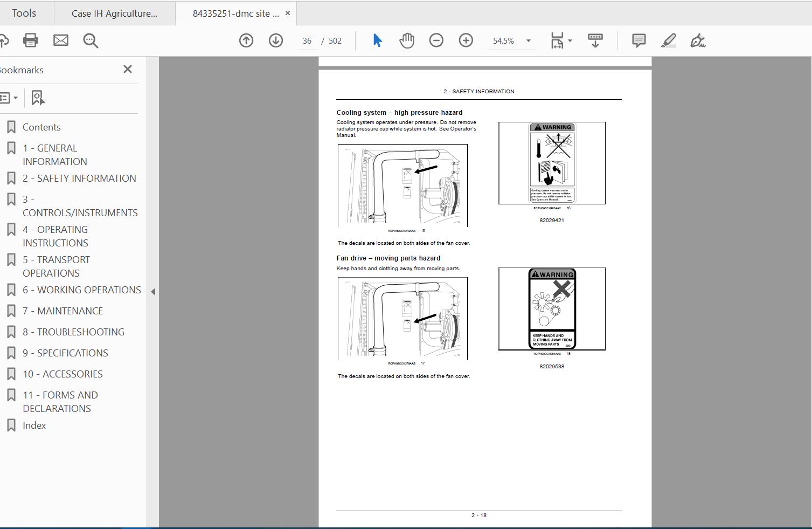Click the fit page width icon

pos(557,40)
